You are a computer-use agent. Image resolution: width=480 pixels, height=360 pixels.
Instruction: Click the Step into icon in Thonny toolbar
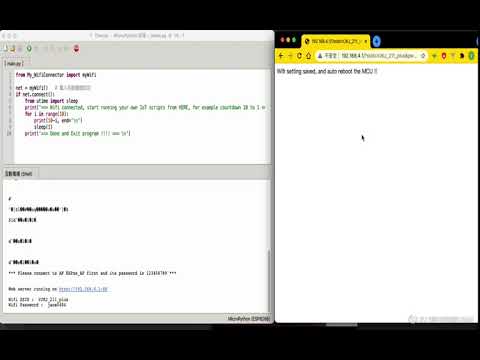tap(52, 49)
